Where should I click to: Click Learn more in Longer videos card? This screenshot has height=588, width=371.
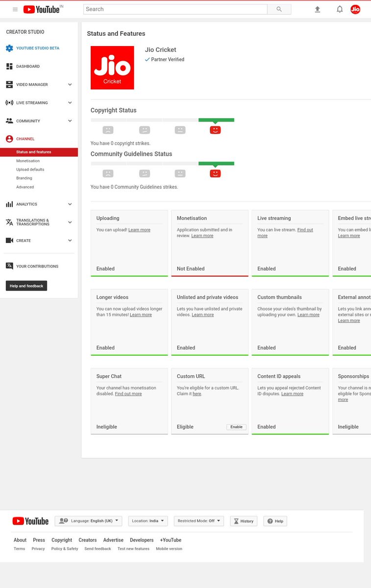[141, 315]
